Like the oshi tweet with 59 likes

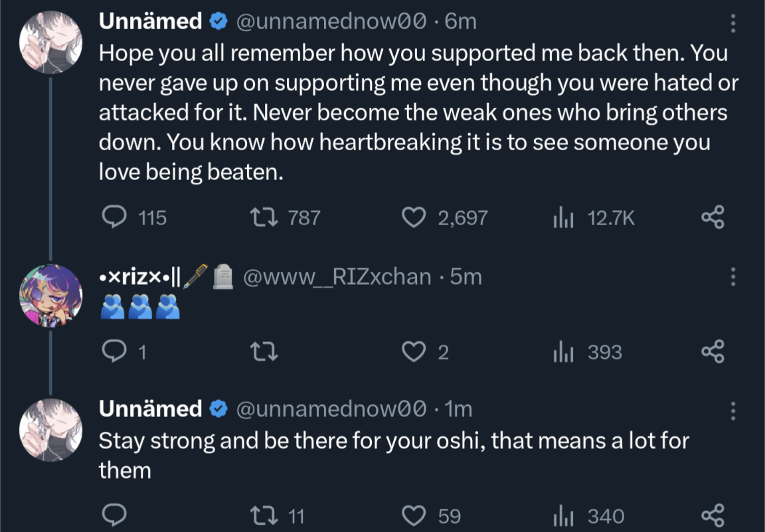click(x=414, y=515)
